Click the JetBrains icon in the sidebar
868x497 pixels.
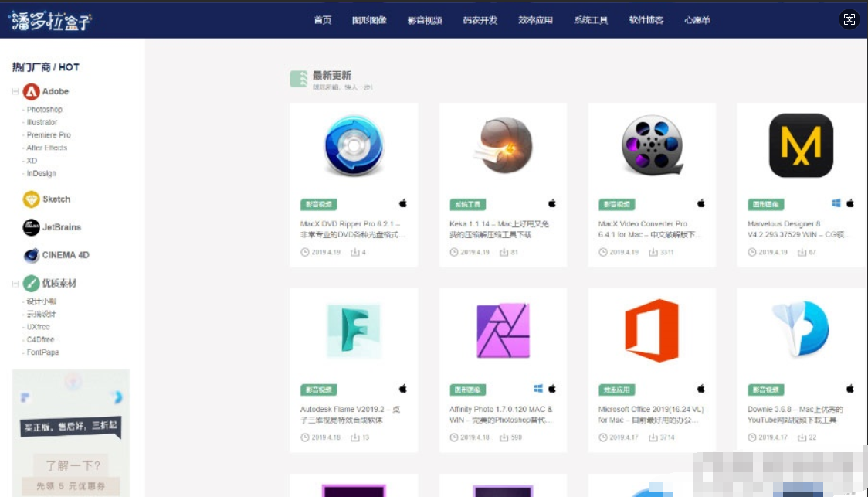pyautogui.click(x=30, y=227)
